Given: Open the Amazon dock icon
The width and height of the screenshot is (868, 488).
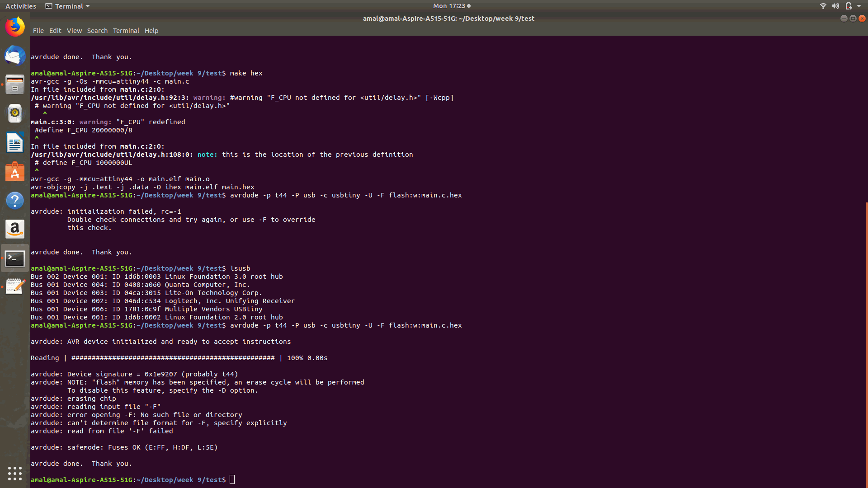Looking at the screenshot, I should 15,230.
